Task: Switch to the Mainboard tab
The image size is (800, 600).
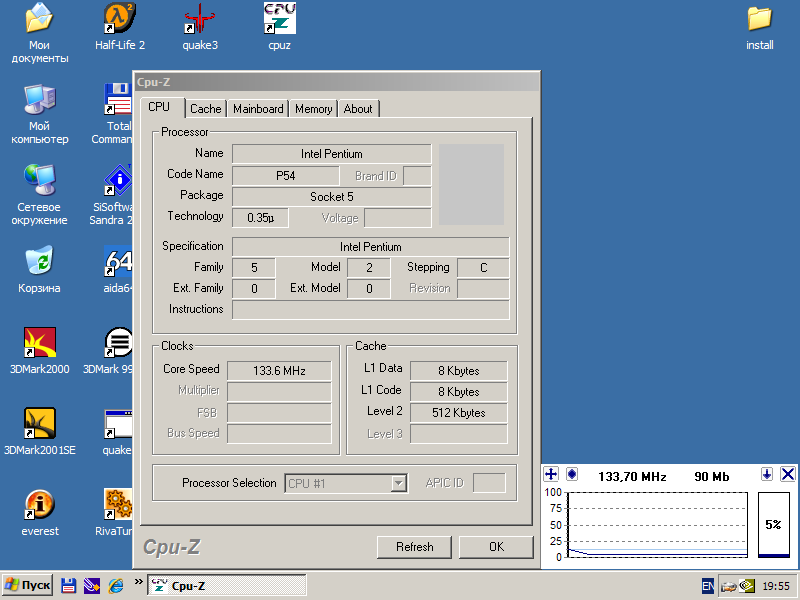Action: pyautogui.click(x=258, y=109)
